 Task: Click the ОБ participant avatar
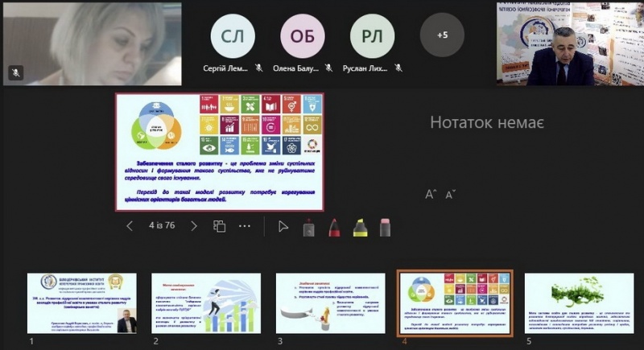tap(303, 36)
